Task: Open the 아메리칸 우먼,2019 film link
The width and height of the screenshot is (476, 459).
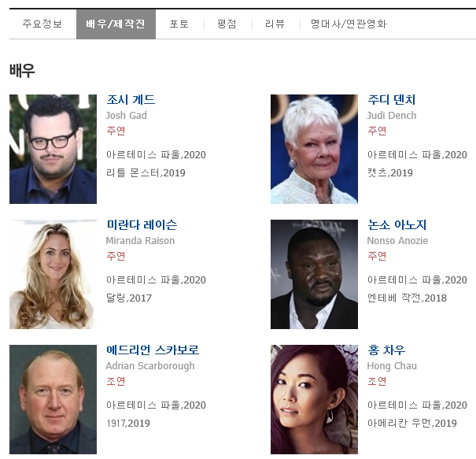Action: [x=412, y=423]
